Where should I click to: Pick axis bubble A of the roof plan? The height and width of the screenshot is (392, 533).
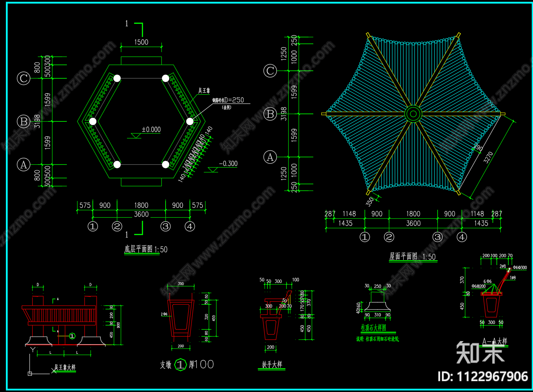[270, 157]
